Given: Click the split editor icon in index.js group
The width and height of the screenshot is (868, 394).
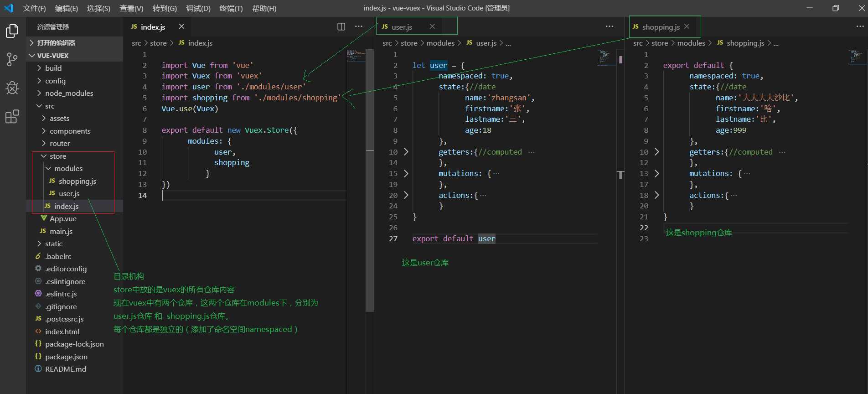Looking at the screenshot, I should pos(341,26).
